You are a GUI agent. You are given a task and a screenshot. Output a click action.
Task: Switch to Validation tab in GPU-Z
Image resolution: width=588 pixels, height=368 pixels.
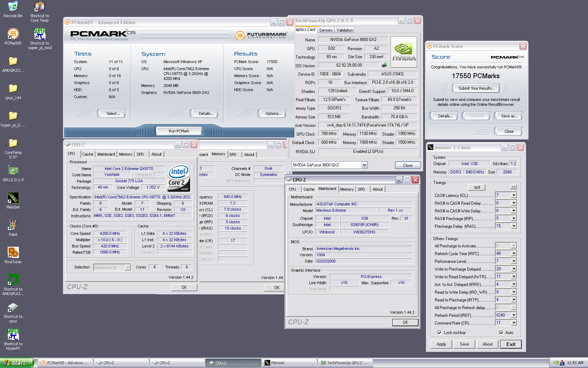click(345, 30)
